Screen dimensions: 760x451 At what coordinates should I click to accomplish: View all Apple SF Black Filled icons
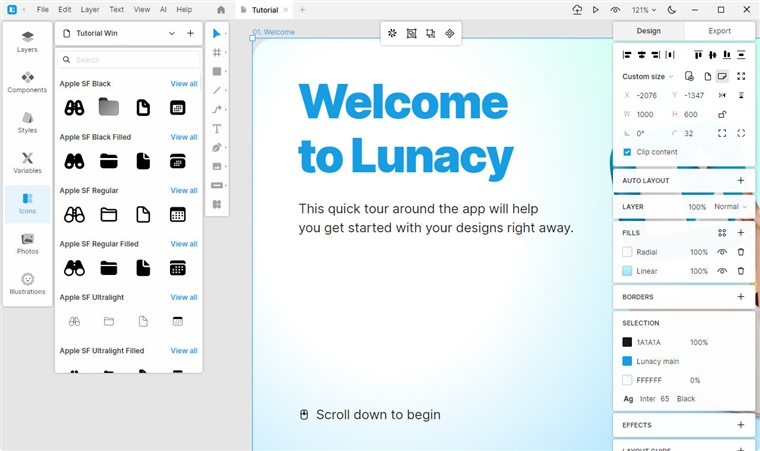[x=184, y=137]
